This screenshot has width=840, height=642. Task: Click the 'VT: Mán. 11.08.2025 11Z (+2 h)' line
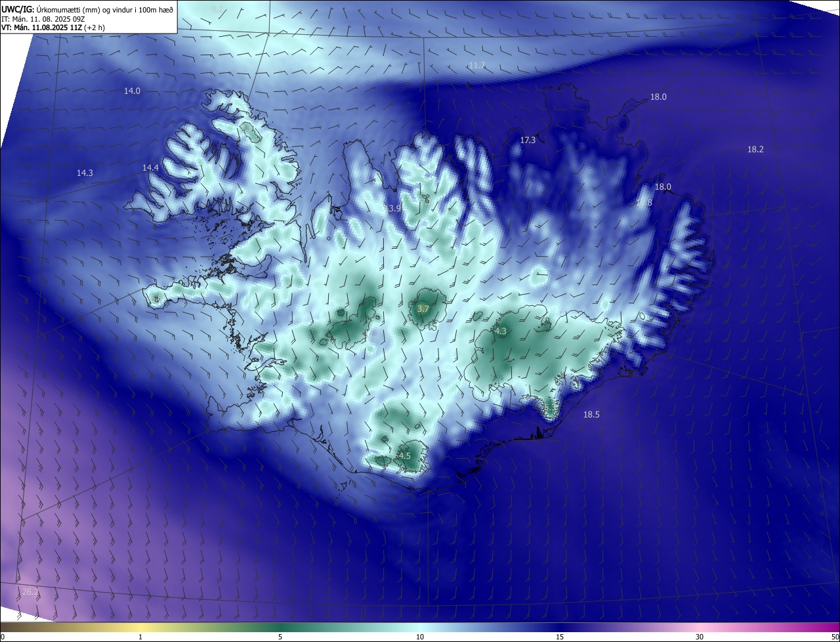click(x=52, y=28)
